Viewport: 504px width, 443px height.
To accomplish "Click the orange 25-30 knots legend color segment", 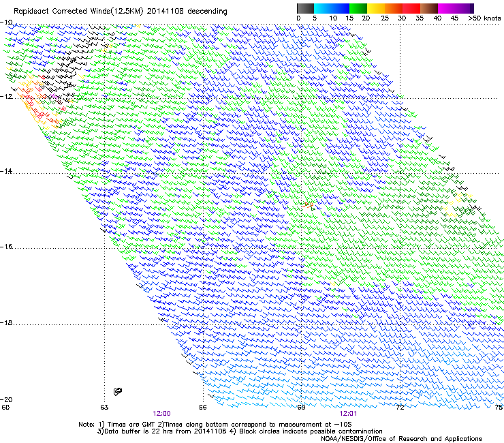I will click(394, 8).
